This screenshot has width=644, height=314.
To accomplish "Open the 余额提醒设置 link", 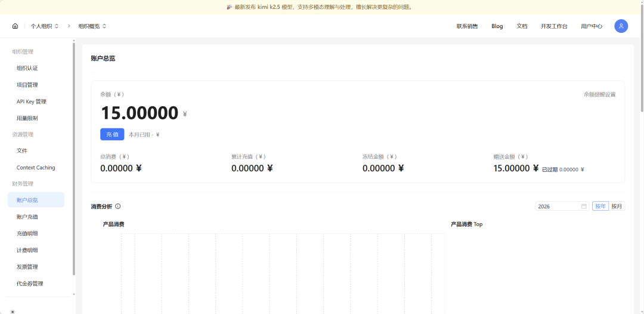I will (x=599, y=94).
